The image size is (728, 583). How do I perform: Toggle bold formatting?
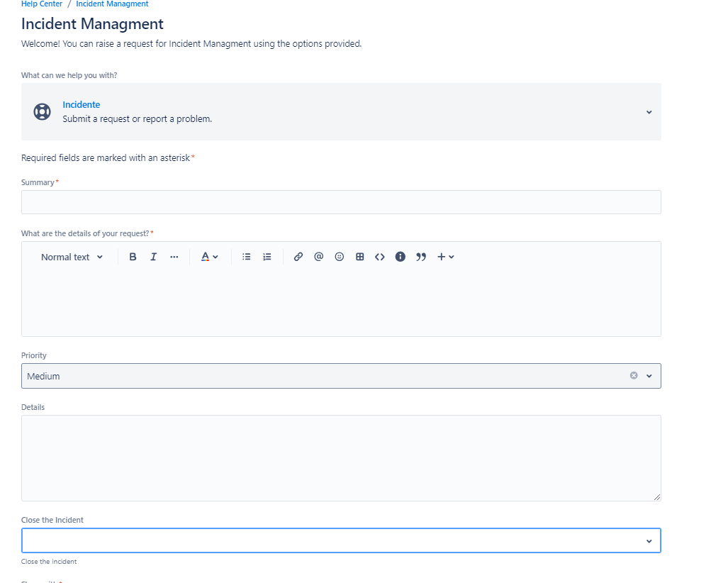click(133, 256)
